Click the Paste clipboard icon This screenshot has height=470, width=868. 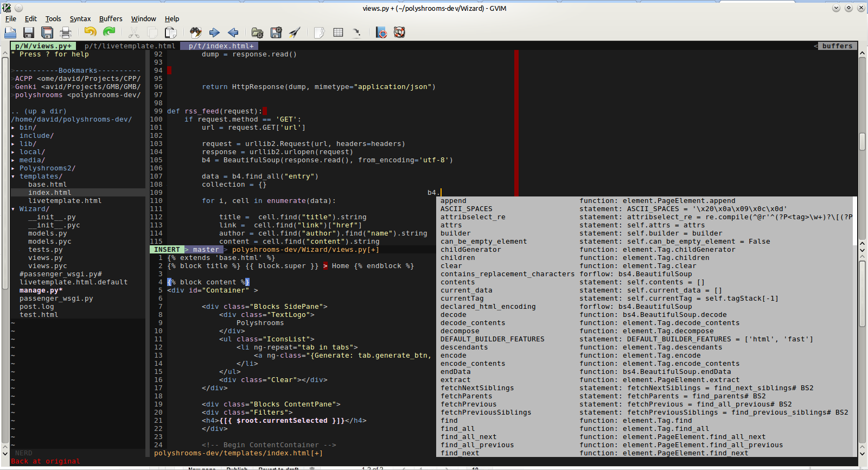click(x=171, y=33)
